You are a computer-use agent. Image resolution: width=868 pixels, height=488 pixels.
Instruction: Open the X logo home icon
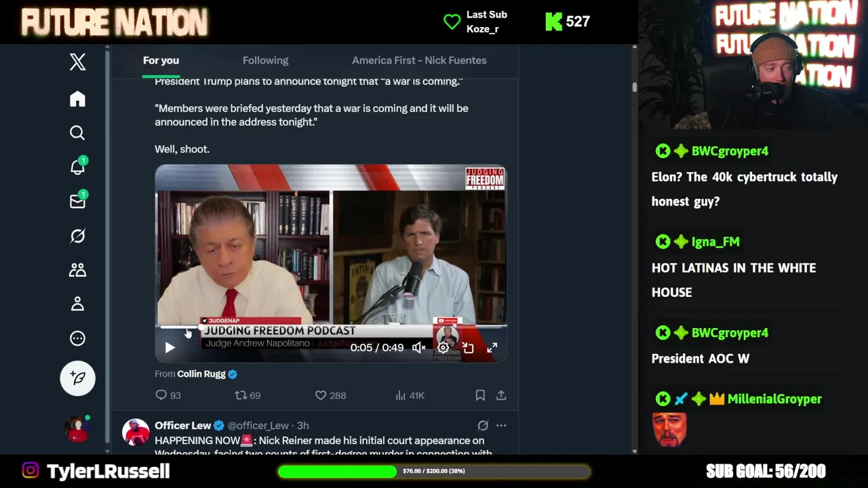[77, 62]
